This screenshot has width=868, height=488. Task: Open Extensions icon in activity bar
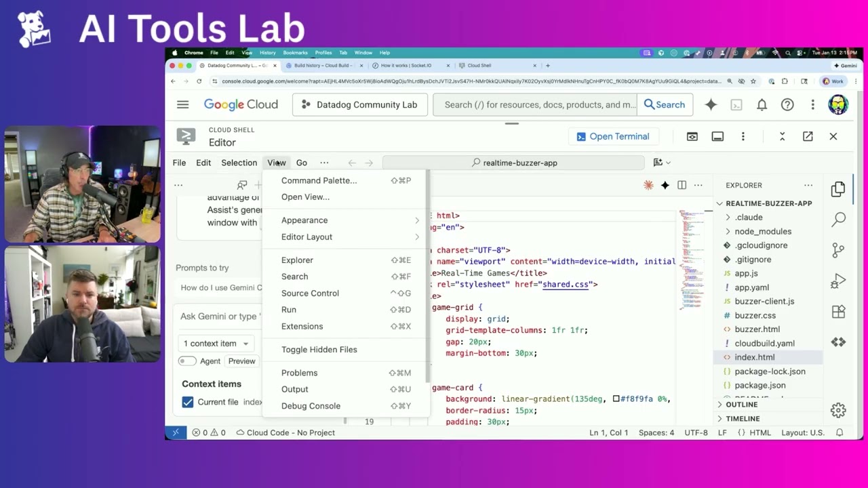pyautogui.click(x=838, y=312)
